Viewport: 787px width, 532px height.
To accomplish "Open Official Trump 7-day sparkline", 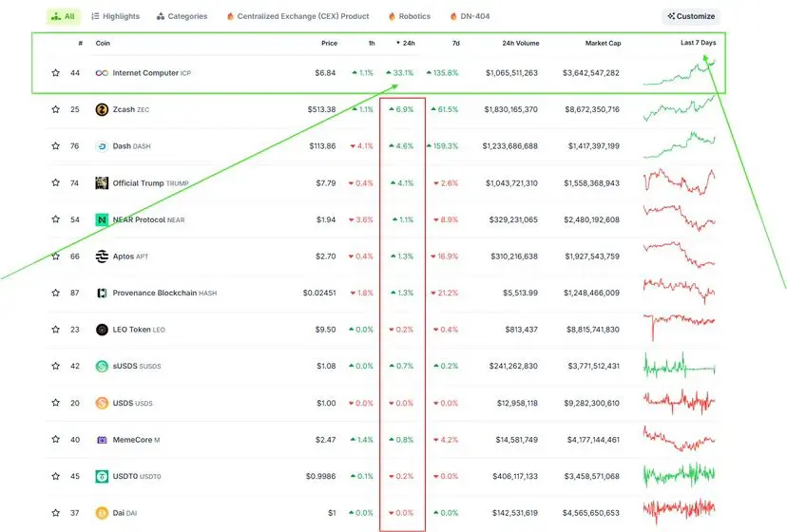I will click(679, 182).
